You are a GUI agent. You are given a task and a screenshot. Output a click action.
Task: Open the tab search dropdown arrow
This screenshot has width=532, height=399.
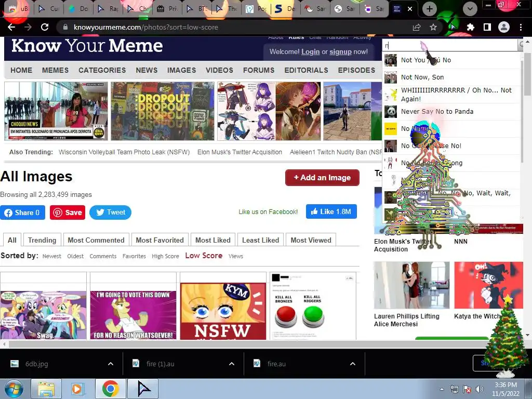click(470, 9)
